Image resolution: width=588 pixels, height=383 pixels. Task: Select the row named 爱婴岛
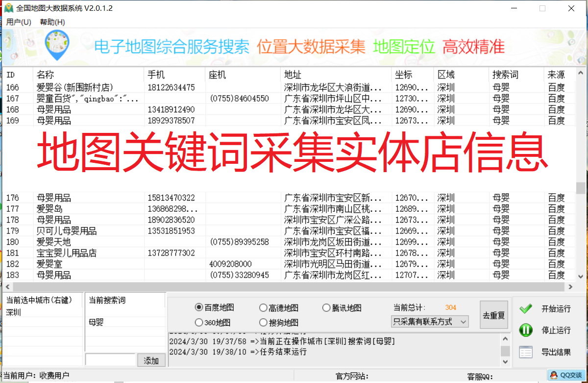289,209
